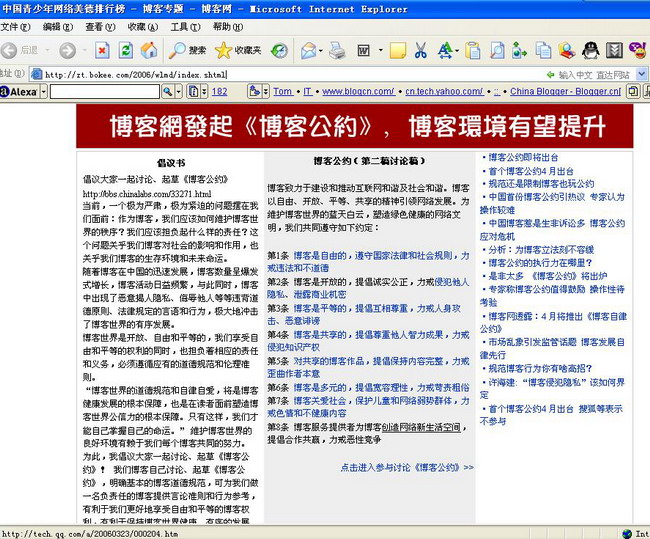Click inside the Alexa search field
The image size is (650, 539).
point(105,91)
